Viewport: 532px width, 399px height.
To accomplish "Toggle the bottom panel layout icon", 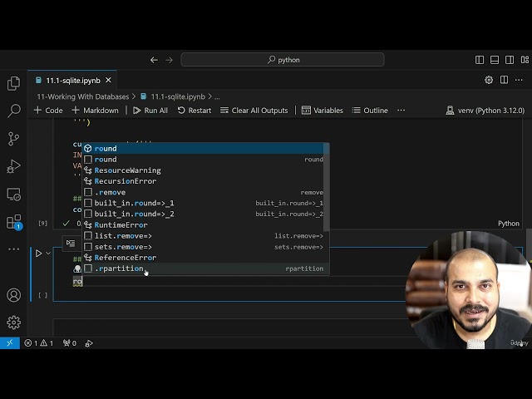I will tap(495, 60).
